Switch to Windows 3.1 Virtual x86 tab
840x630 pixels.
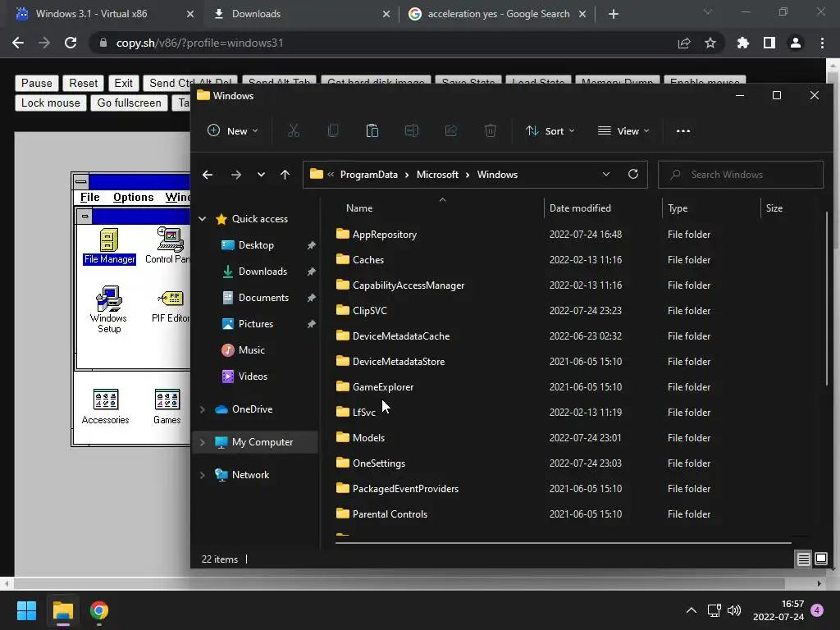tap(105, 14)
